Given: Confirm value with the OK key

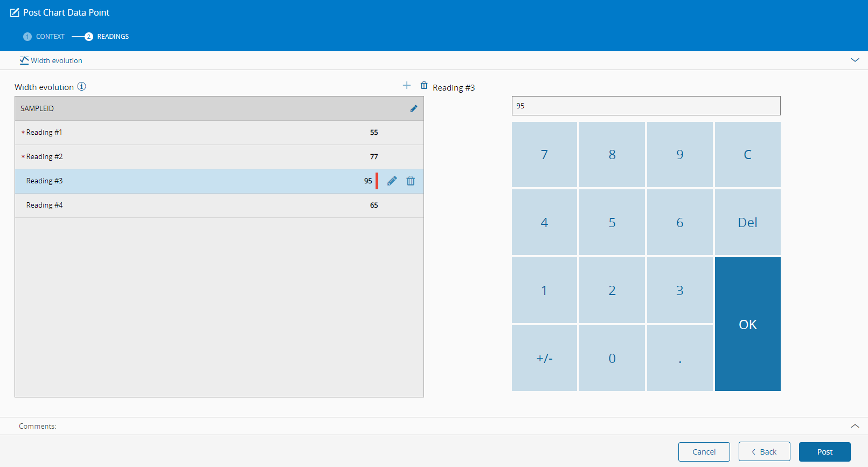Looking at the screenshot, I should pyautogui.click(x=748, y=324).
